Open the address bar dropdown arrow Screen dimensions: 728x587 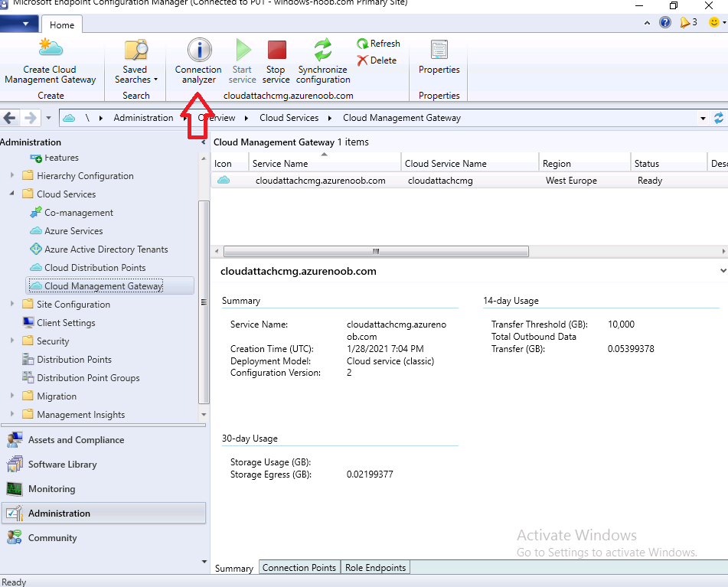[x=703, y=119]
